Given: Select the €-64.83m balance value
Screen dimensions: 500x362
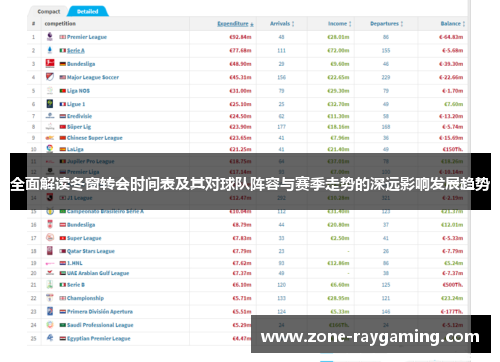Looking at the screenshot, I should (451, 37).
